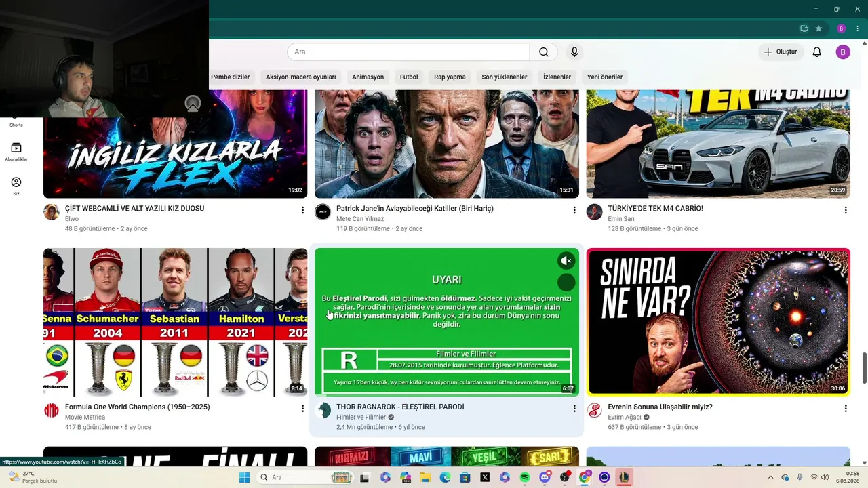Open the Chrome profile avatar

pos(842,28)
